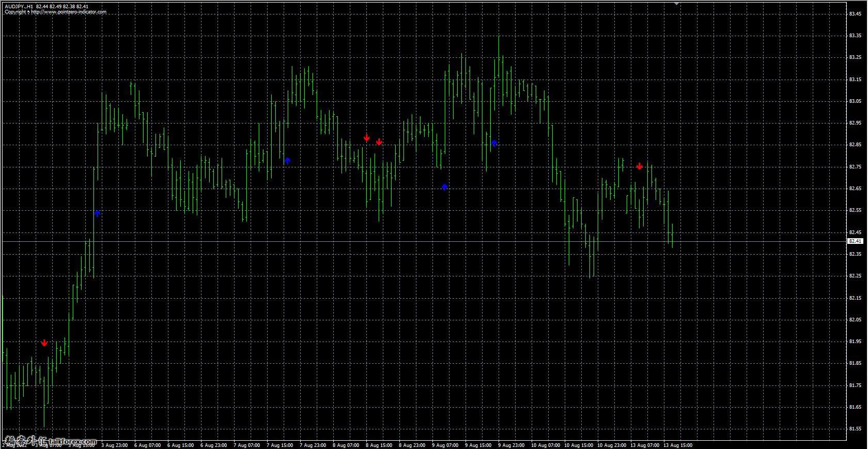Image resolution: width=868 pixels, height=449 pixels.
Task: Click the pointzero-indicator copyright text
Action: (55, 12)
